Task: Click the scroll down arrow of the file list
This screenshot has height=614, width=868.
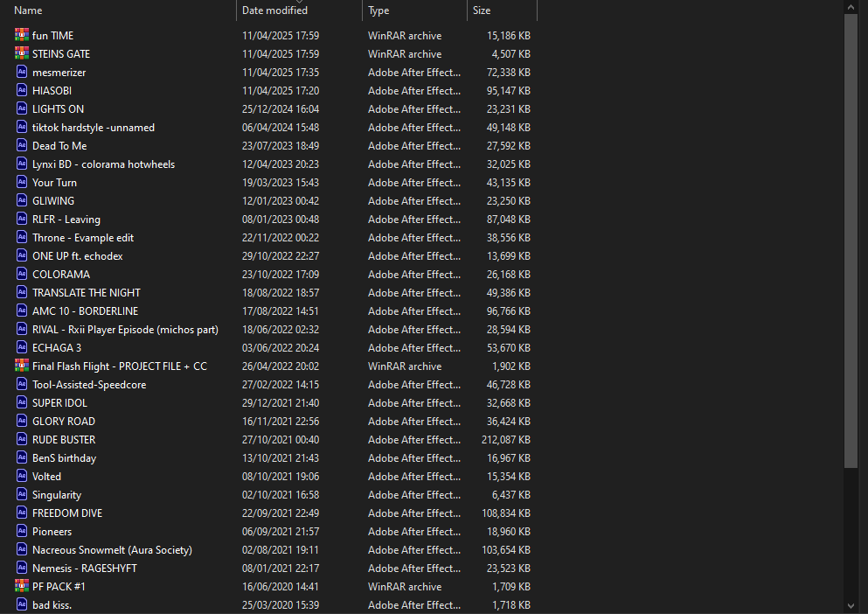Action: point(851,607)
